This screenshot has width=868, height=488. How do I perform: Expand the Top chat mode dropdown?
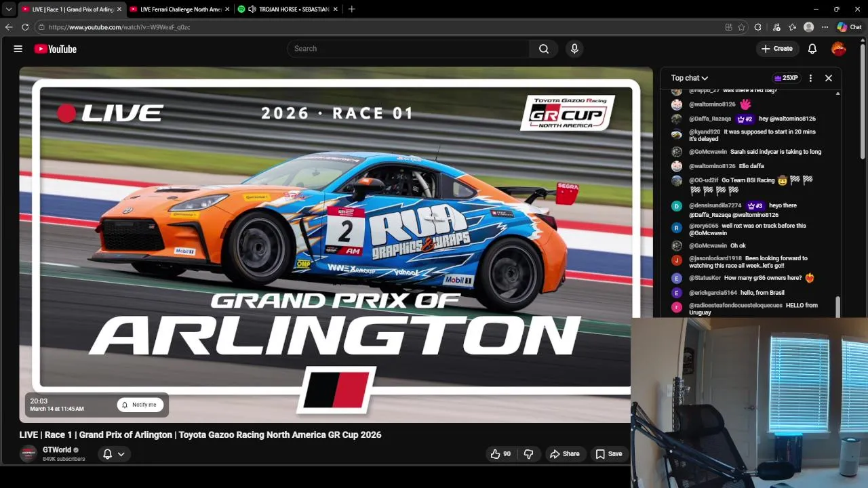[690, 78]
